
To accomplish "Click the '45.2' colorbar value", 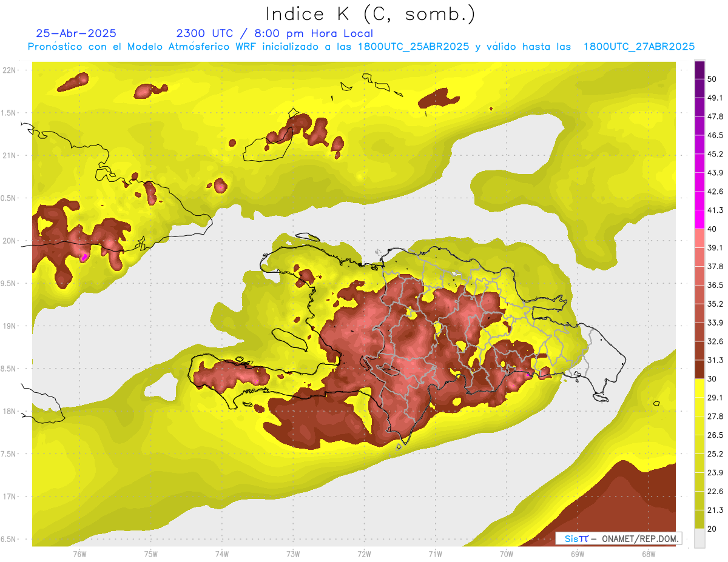I will [x=715, y=154].
